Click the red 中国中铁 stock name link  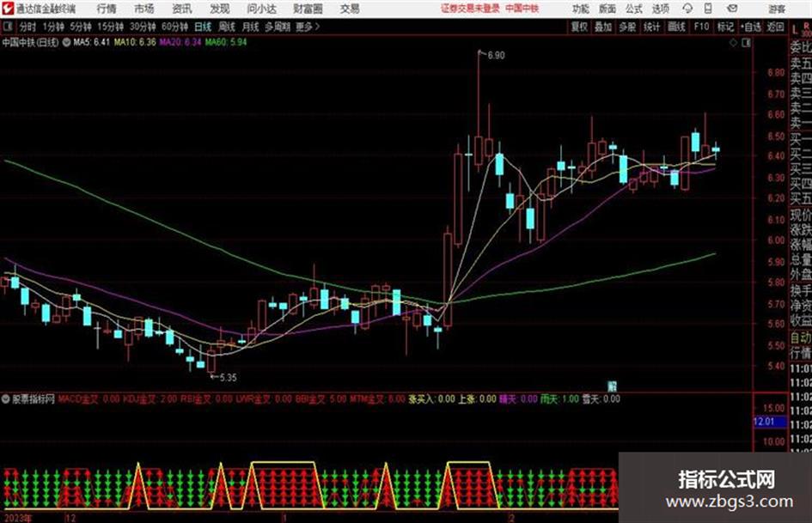(x=522, y=9)
